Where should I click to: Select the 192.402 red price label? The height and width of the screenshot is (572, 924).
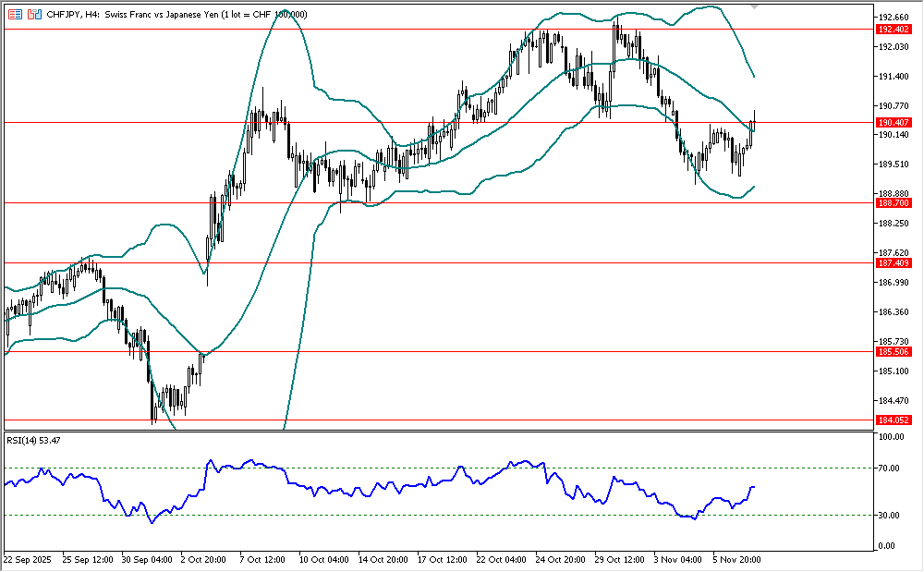[x=892, y=30]
